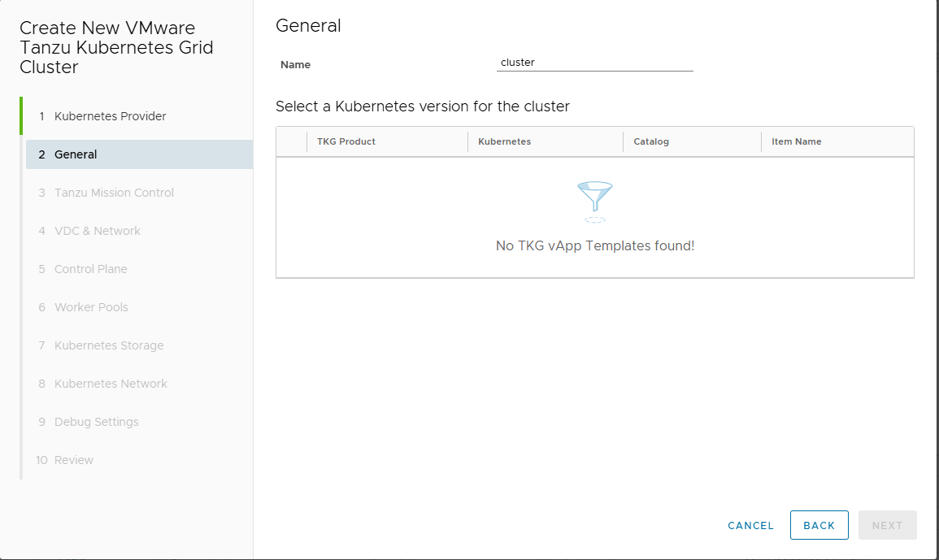
Task: Click the Kubernetes column header
Action: point(545,142)
